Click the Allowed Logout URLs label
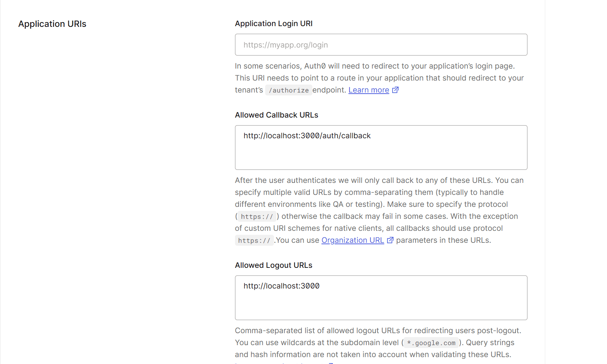 tap(273, 265)
